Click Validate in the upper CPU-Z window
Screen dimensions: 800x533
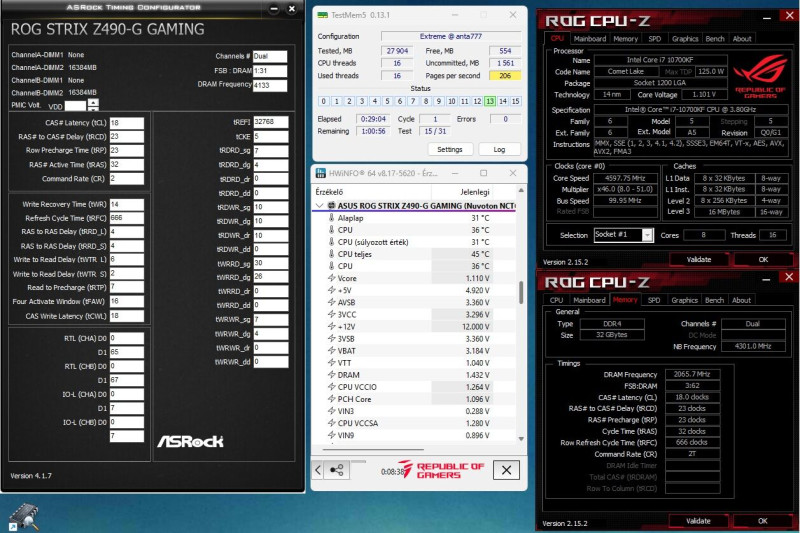698,259
